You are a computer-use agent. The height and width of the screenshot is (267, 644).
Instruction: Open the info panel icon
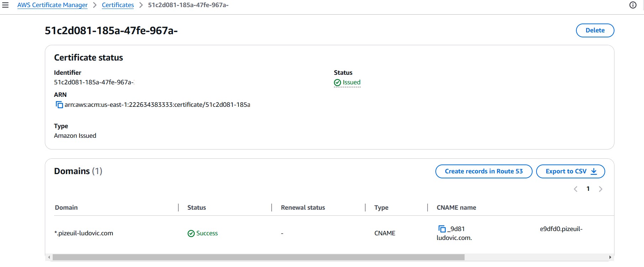(x=633, y=5)
